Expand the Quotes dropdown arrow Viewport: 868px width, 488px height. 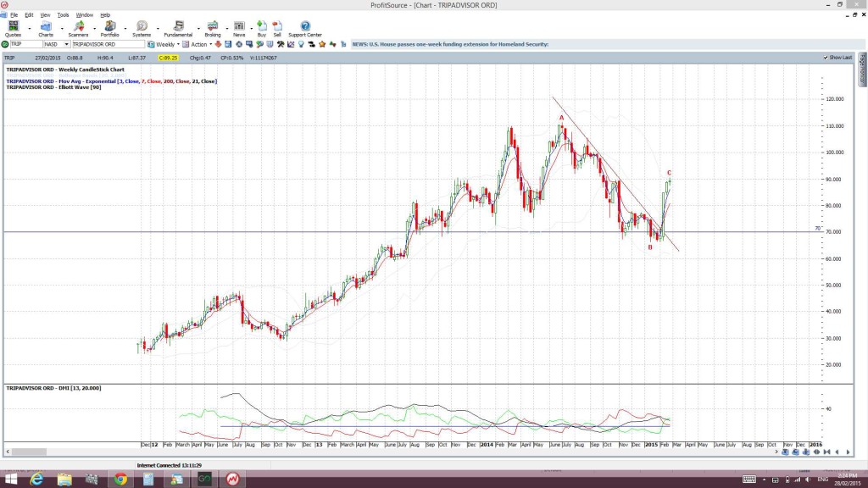(30, 29)
